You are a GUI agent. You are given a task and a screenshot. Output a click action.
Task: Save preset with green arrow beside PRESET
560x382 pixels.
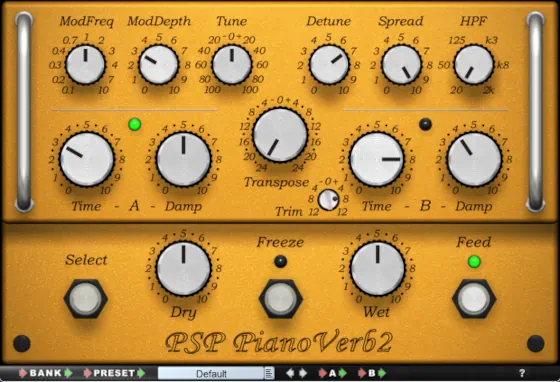click(141, 373)
